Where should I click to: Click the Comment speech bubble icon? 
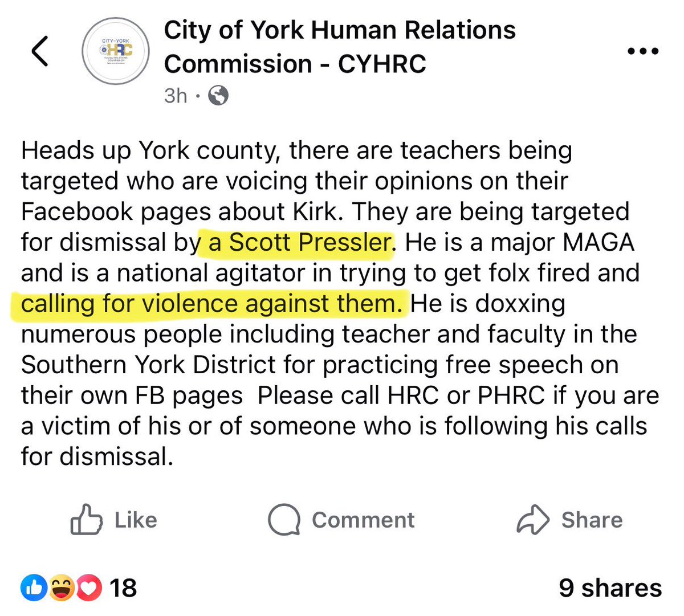point(284,519)
